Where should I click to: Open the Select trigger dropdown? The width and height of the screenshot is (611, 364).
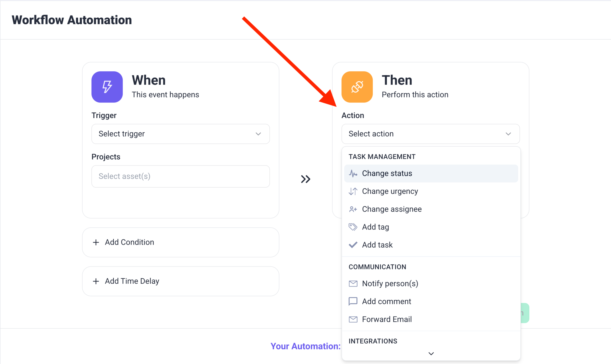pos(180,134)
